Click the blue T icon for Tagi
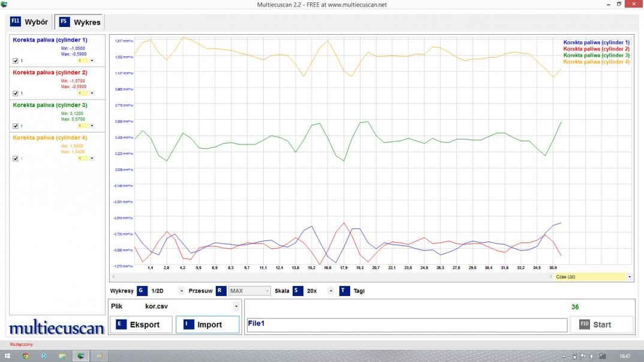This screenshot has width=644, height=362. click(344, 291)
